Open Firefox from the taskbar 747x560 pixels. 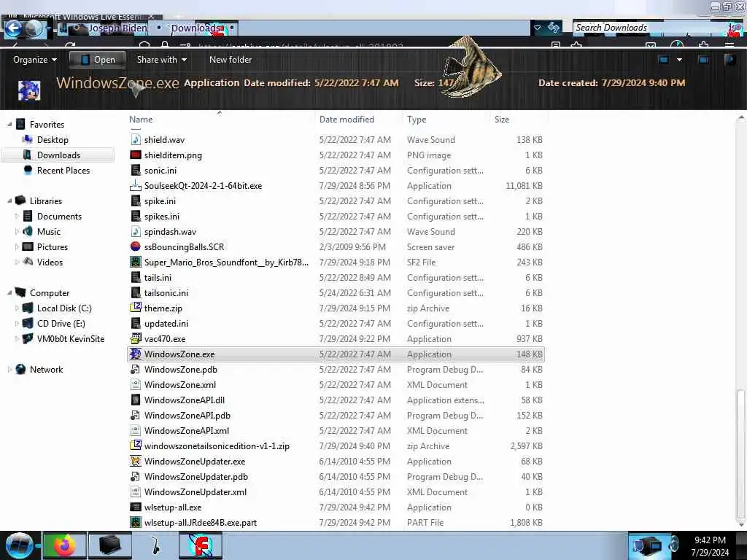[x=65, y=545]
